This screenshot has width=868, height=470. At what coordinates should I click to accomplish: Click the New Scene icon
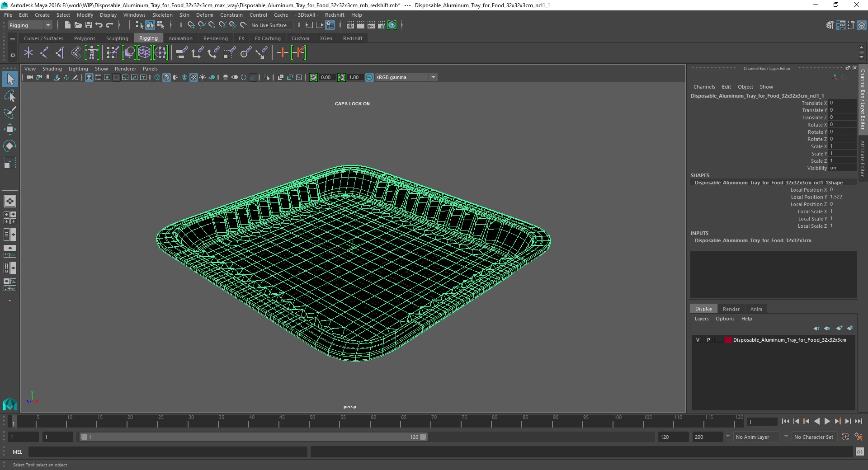click(x=68, y=25)
